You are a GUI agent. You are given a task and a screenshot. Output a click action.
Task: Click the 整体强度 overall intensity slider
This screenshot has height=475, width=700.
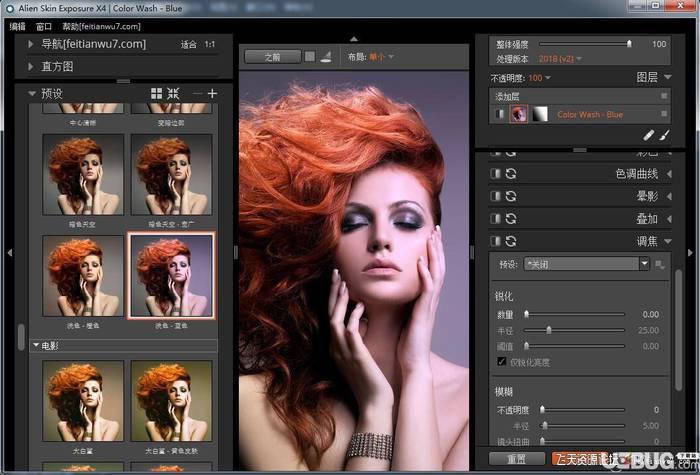(585, 44)
